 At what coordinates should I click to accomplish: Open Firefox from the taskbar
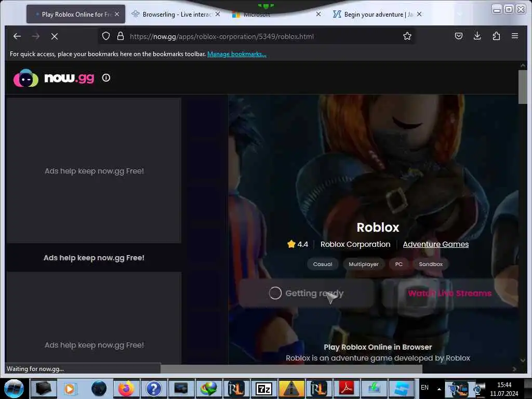[126, 389]
